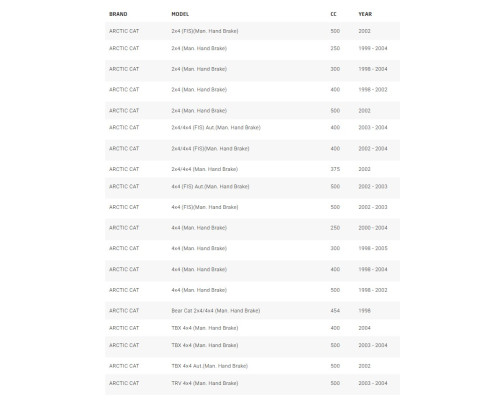
Task: Click the MODEL column header
Action: point(180,14)
